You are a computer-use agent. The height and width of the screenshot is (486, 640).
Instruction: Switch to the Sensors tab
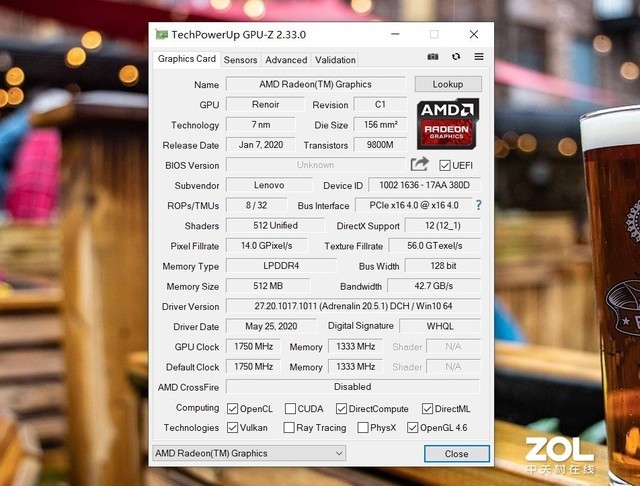240,60
